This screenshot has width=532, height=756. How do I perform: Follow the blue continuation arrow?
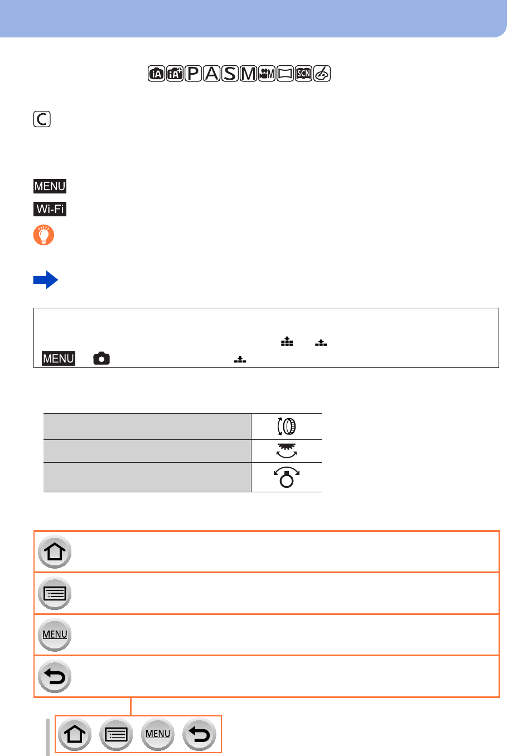pyautogui.click(x=46, y=280)
